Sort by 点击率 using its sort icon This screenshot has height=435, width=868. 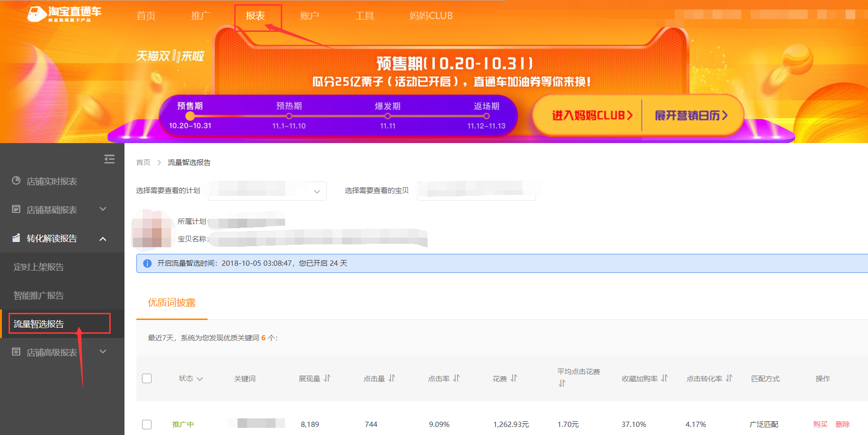(457, 378)
